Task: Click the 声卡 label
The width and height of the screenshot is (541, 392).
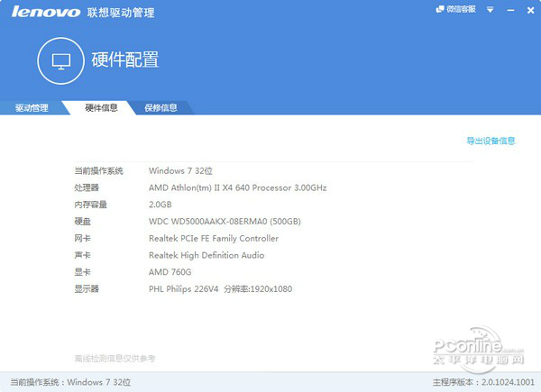Action: pyautogui.click(x=82, y=255)
